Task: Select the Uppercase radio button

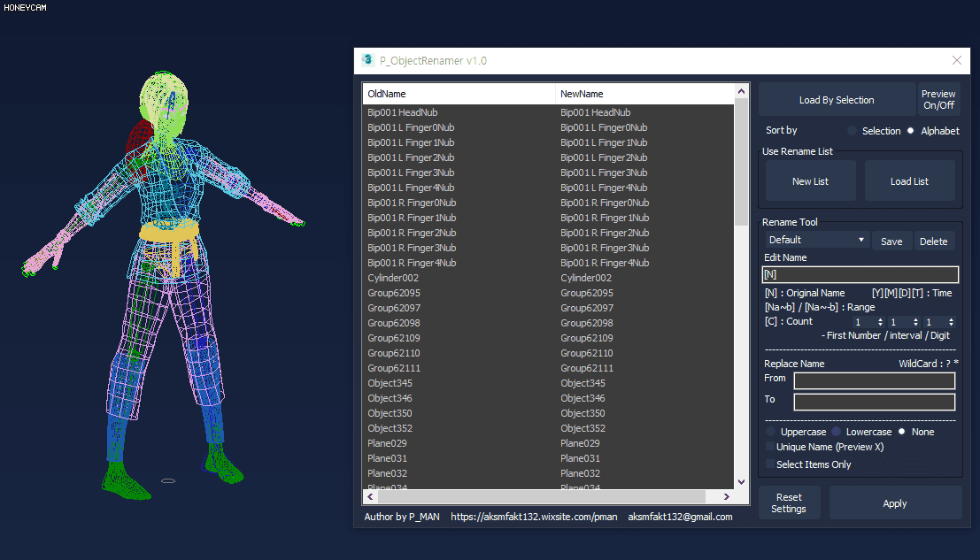Action: point(770,432)
